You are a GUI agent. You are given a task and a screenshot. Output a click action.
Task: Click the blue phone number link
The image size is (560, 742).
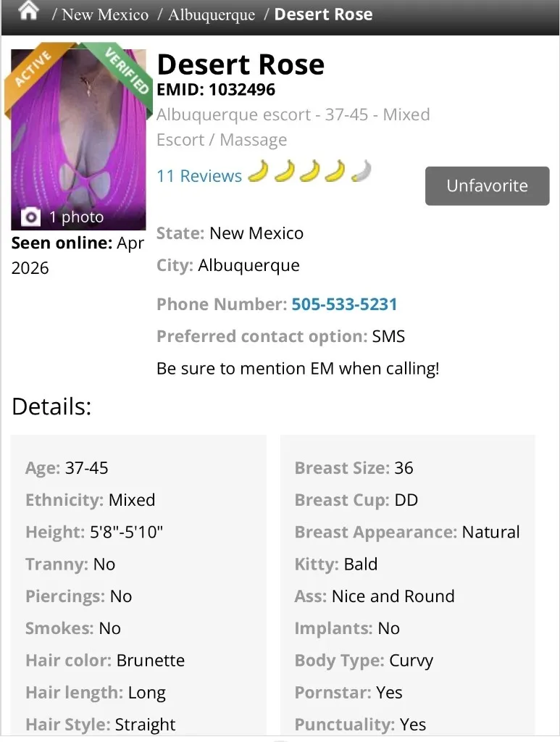click(344, 304)
